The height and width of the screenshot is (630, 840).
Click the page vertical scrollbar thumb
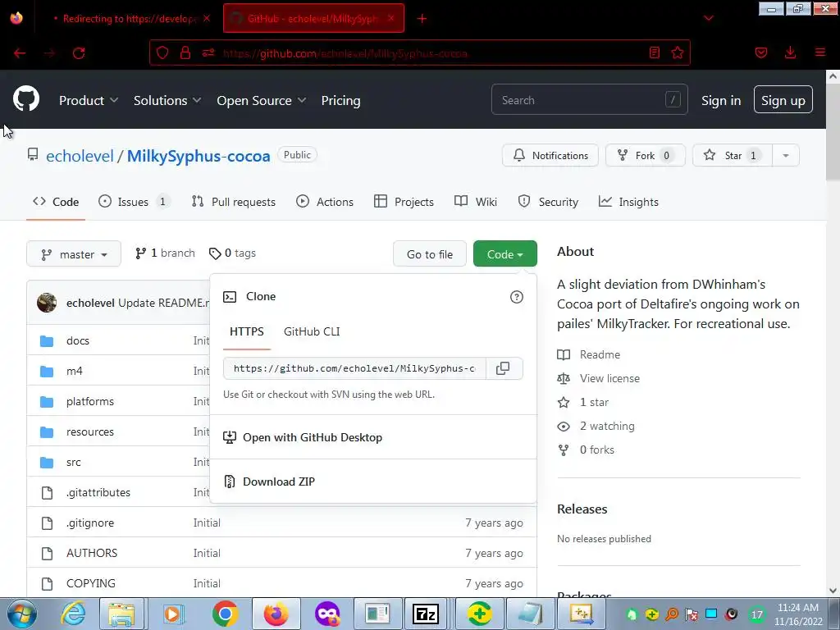(833, 132)
